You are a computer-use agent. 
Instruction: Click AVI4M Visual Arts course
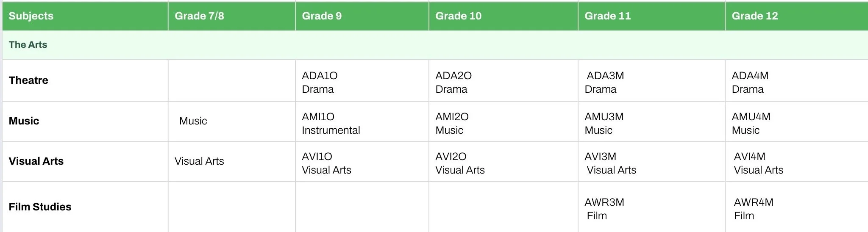pyautogui.click(x=758, y=163)
